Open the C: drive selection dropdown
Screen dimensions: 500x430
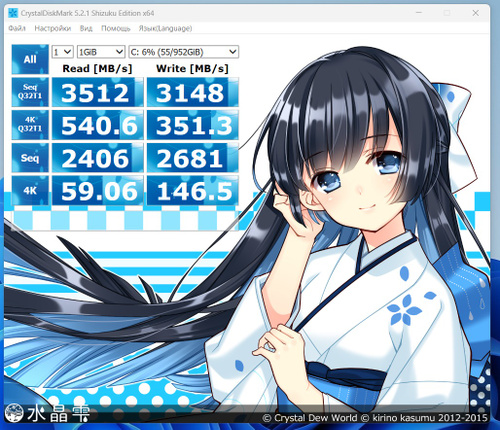click(x=184, y=52)
